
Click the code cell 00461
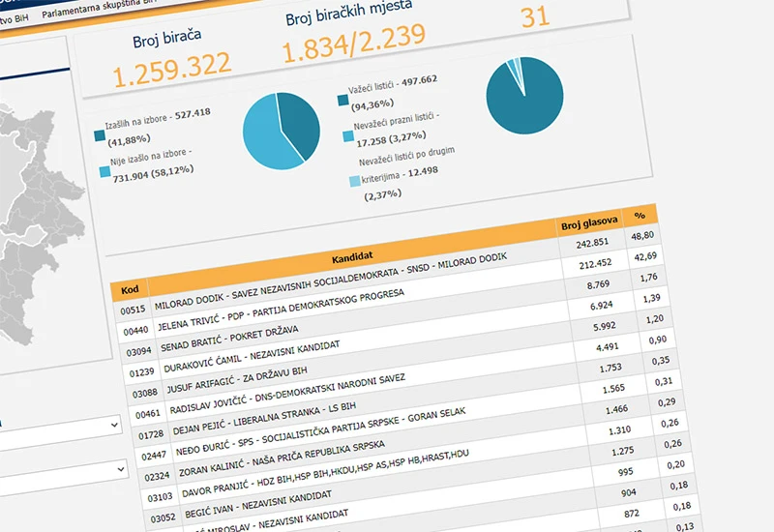[148, 414]
